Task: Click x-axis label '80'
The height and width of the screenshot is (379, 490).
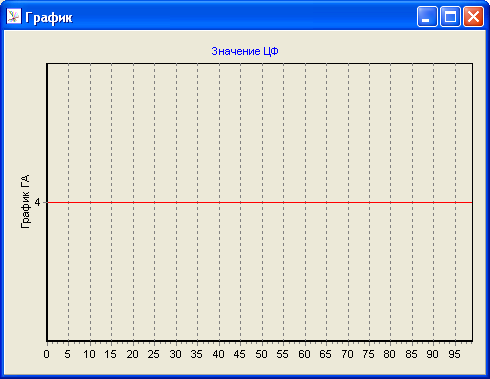Action: pyautogui.click(x=390, y=354)
